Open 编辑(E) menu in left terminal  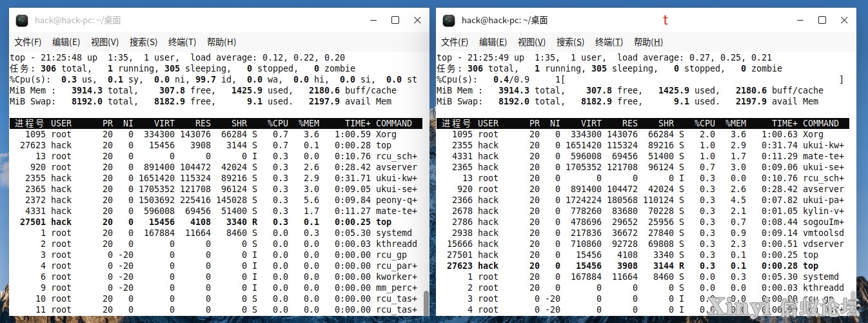66,42
